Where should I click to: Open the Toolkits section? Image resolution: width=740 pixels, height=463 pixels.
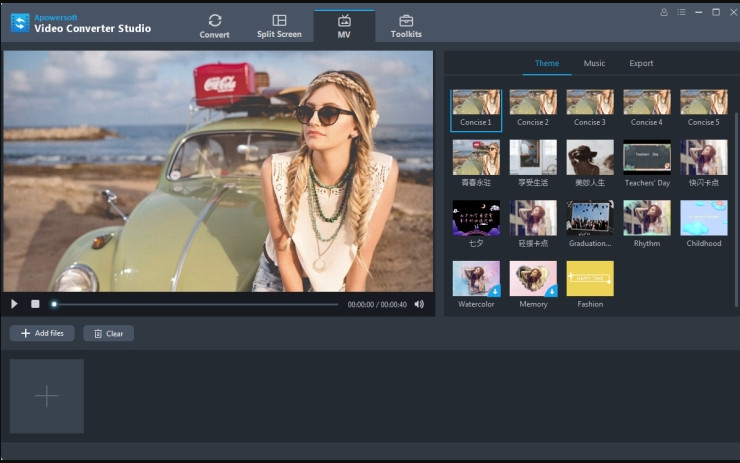406,26
